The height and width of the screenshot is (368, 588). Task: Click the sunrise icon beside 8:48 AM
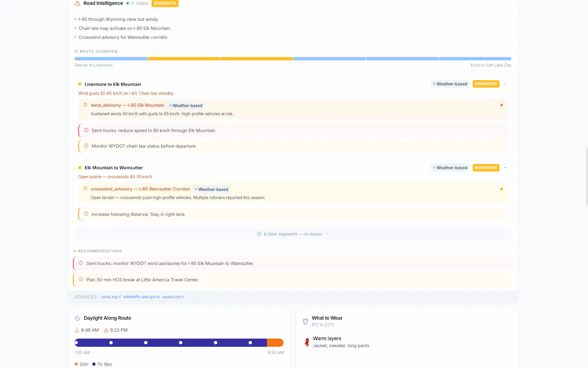point(77,330)
